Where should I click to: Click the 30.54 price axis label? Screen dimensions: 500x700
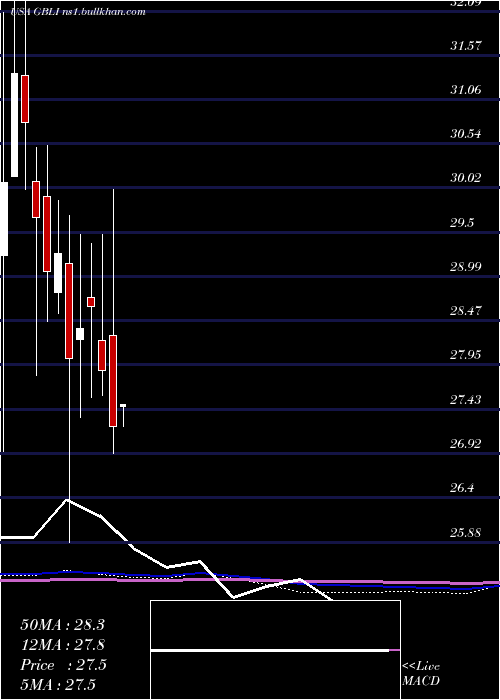[x=466, y=133]
